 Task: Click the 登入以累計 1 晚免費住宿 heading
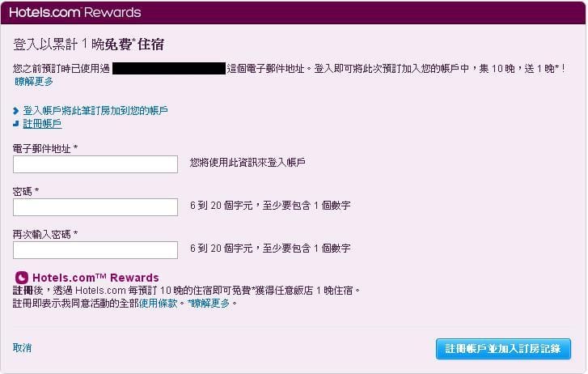[94, 44]
